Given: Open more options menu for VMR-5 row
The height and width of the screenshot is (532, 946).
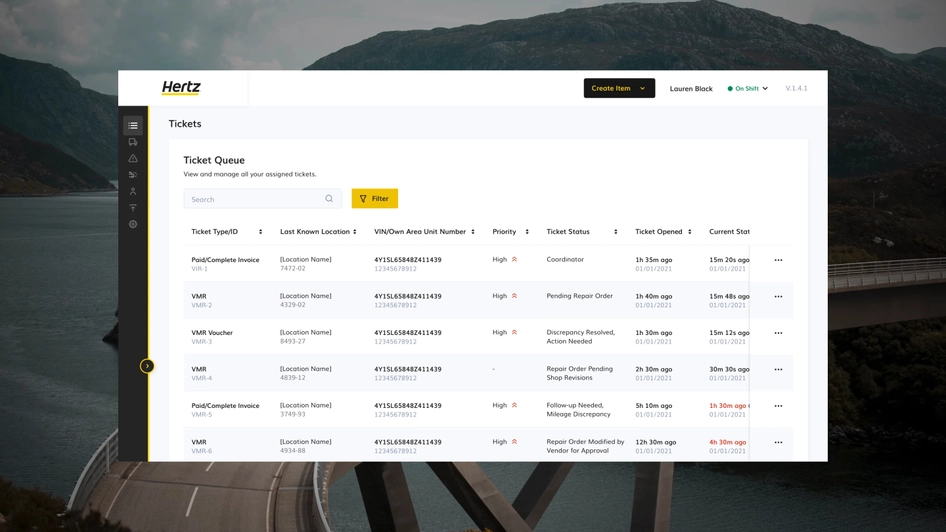Looking at the screenshot, I should pyautogui.click(x=778, y=406).
